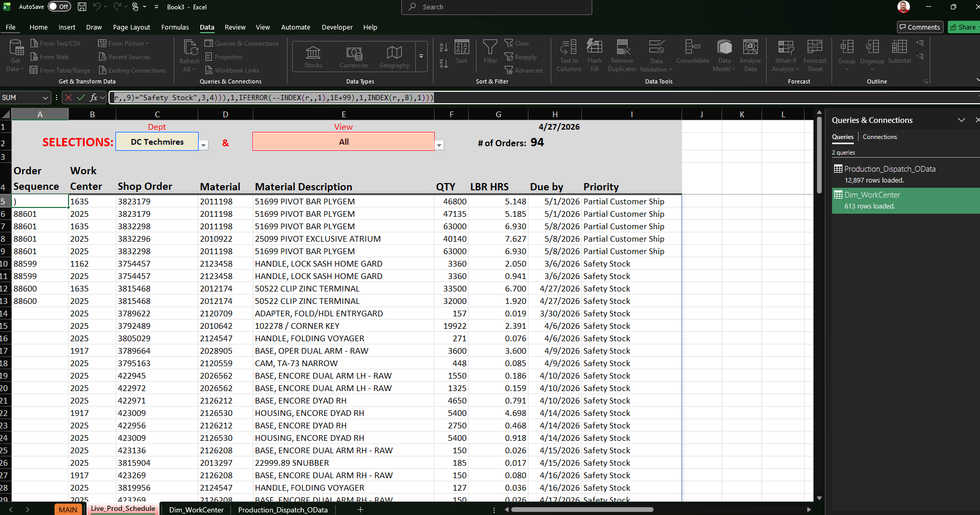
Task: Create a Forecast Sheet
Action: [x=814, y=55]
